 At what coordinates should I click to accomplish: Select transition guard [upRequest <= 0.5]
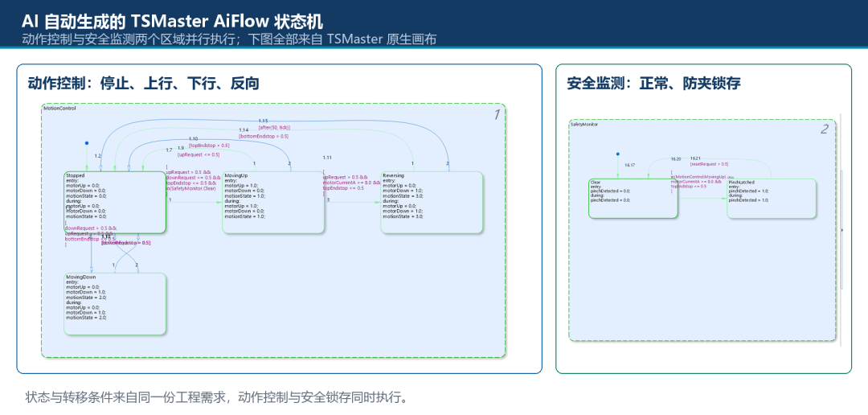[199, 154]
